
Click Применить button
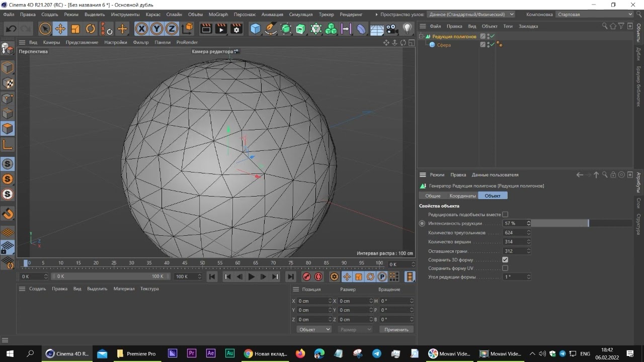point(396,329)
